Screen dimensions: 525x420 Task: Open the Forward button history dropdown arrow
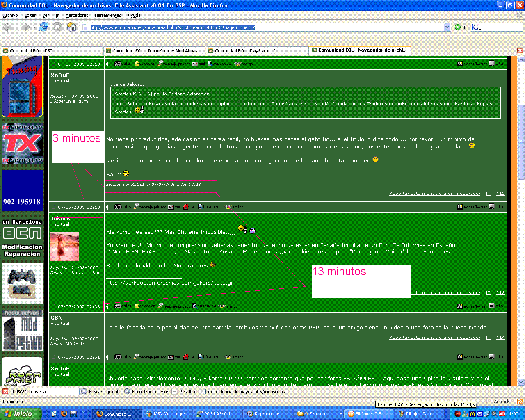(x=34, y=27)
